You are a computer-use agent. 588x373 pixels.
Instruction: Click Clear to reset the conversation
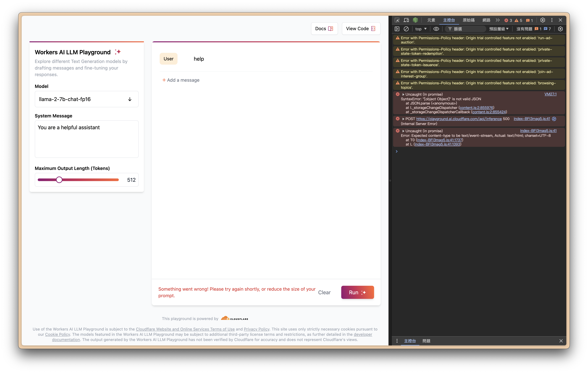(x=324, y=292)
